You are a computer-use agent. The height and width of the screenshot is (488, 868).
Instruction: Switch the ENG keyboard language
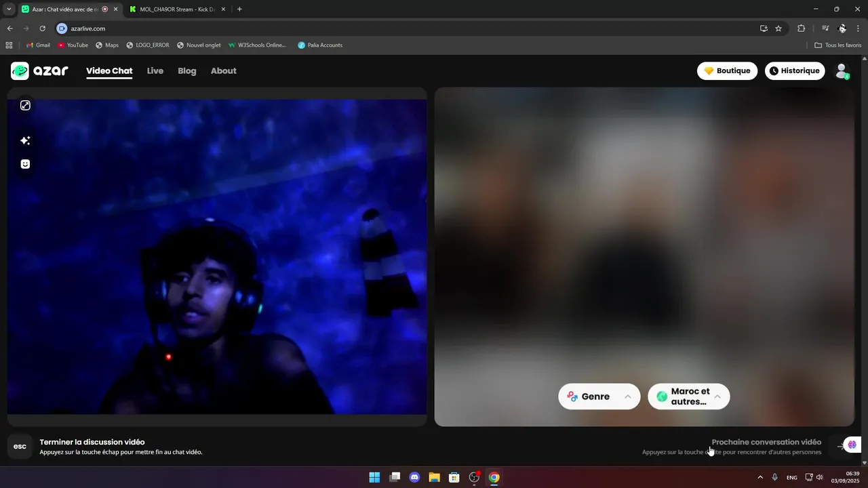click(792, 477)
